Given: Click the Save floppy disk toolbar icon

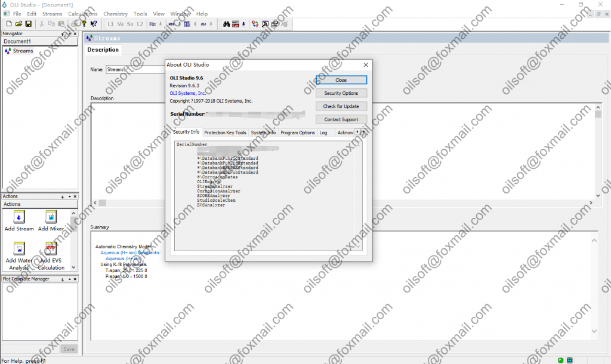Looking at the screenshot, I should 28,24.
